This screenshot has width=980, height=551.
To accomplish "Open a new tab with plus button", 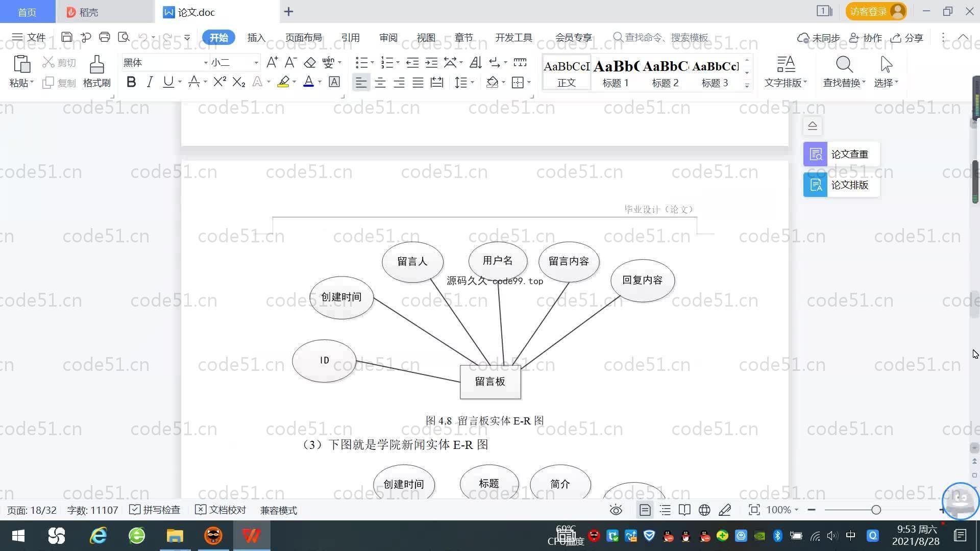I will click(x=288, y=11).
